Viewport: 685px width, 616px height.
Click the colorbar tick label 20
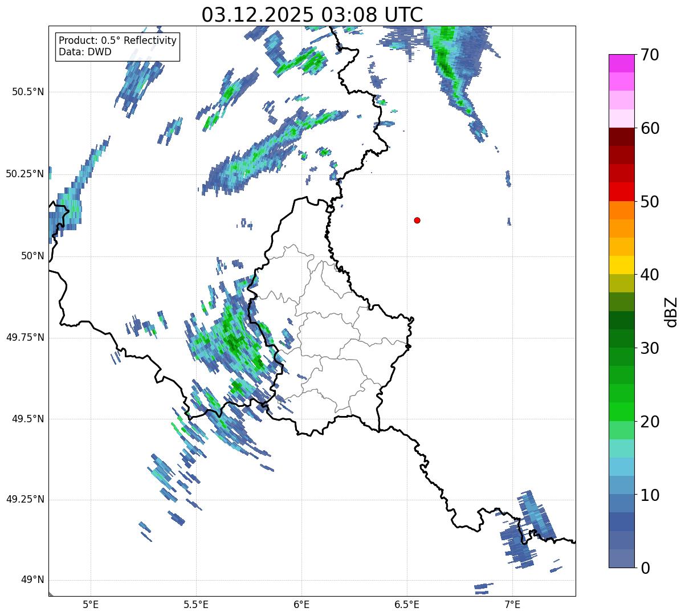click(x=650, y=422)
